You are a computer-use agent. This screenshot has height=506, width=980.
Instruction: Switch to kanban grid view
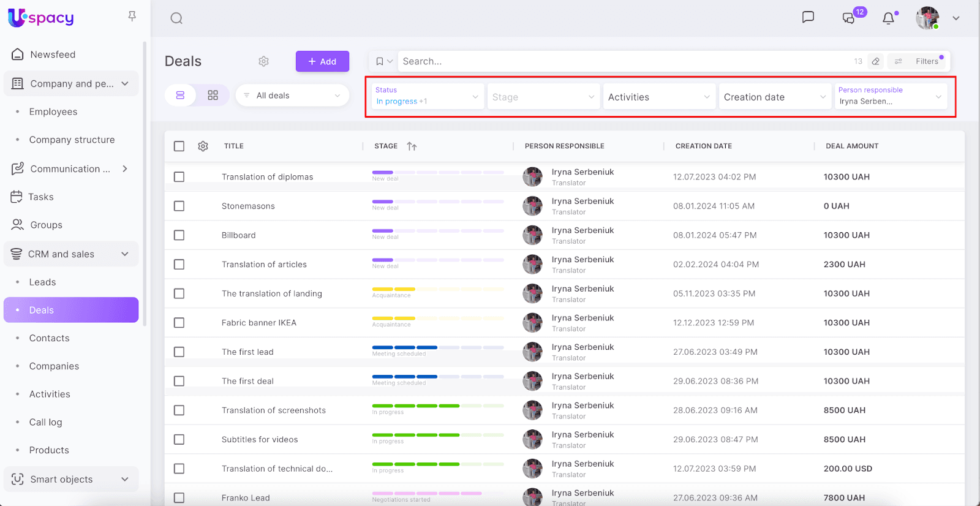tap(213, 96)
